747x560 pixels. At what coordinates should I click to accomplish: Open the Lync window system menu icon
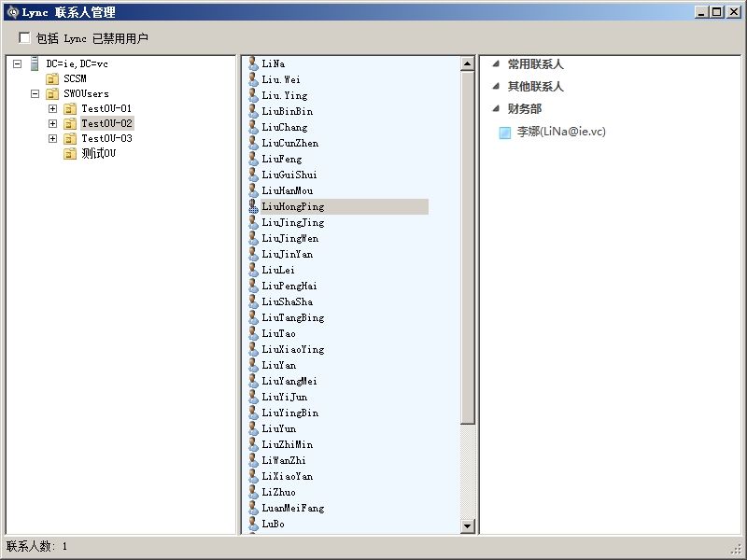[12, 12]
